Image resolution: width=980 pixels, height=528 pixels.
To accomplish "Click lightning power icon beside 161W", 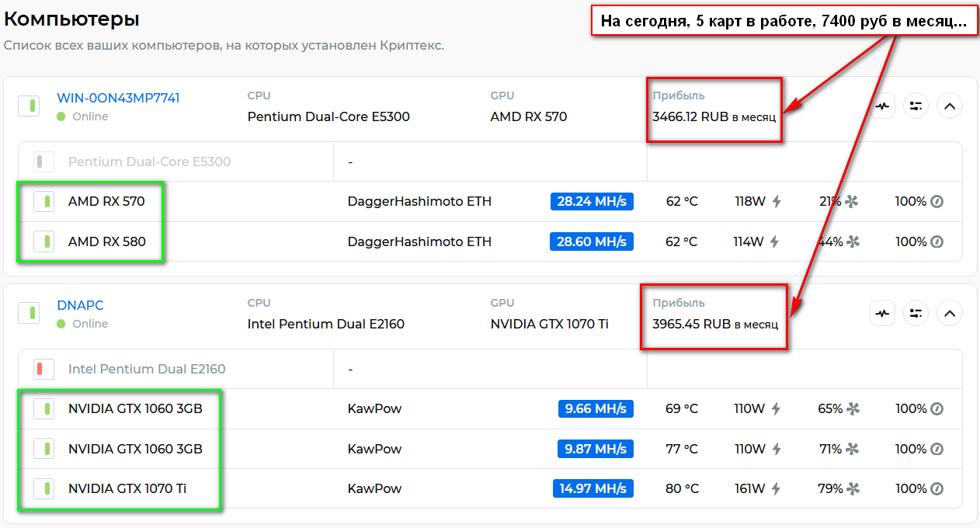I will click(777, 489).
